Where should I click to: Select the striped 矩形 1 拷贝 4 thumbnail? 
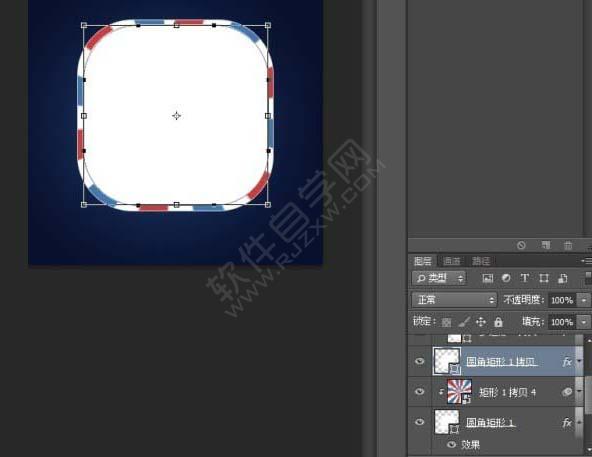459,391
